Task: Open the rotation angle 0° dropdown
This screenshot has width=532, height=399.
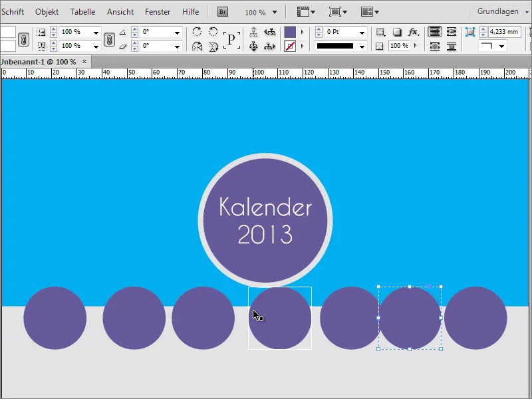Action: click(177, 33)
